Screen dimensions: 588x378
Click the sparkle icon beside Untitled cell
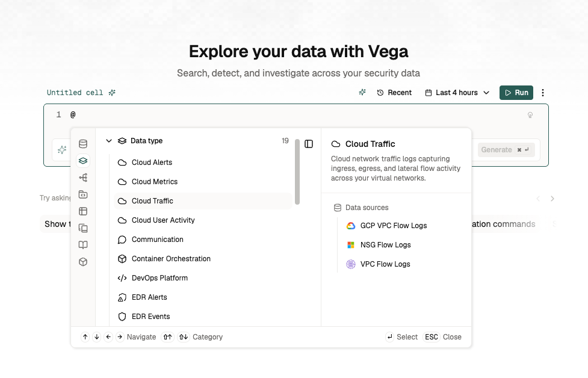click(x=112, y=93)
